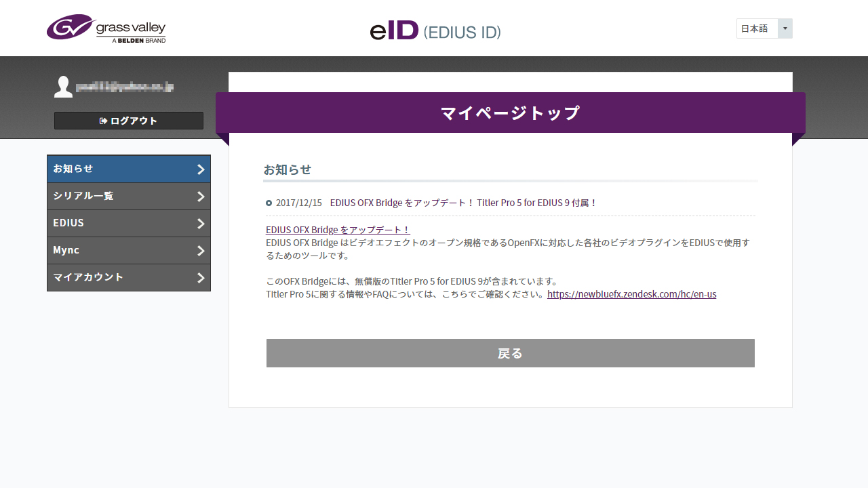Image resolution: width=868 pixels, height=488 pixels.
Task: Open the 日本語 language dropdown
Action: click(x=764, y=28)
